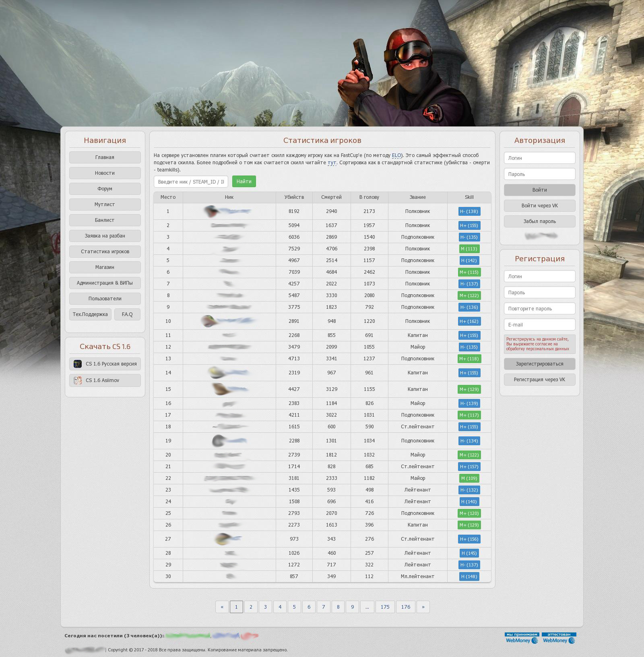The height and width of the screenshot is (657, 644).
Task: Click the 'В голову' column header
Action: 369,197
